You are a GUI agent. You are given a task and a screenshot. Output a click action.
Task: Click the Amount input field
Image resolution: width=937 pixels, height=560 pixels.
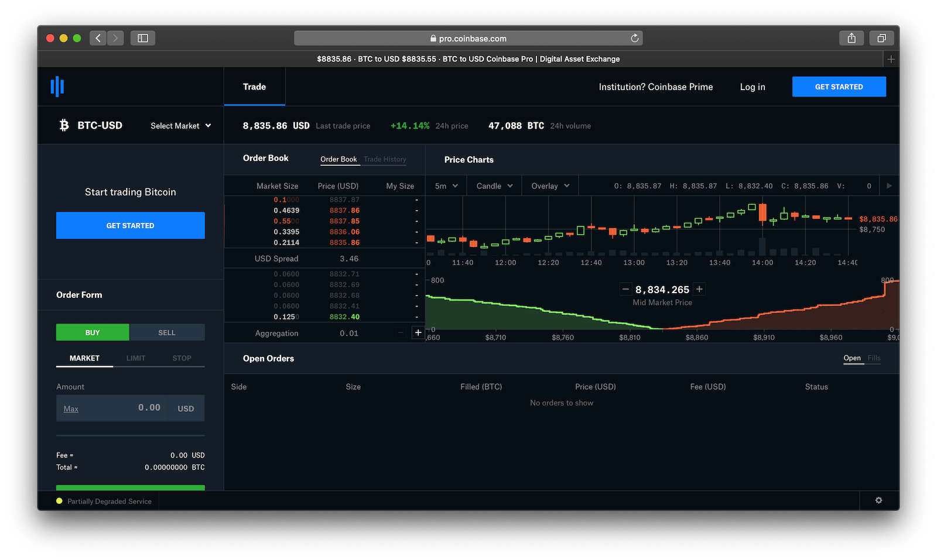[112, 408]
